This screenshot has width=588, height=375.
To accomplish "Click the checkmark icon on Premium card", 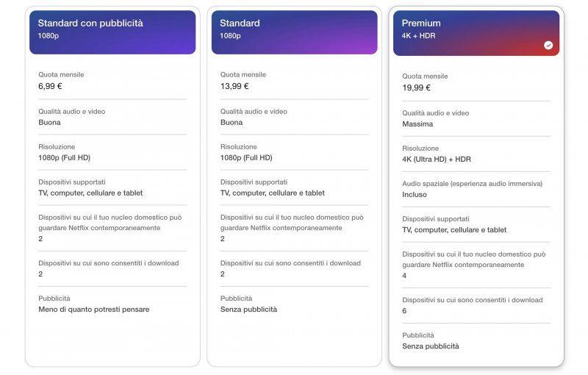I will 548,46.
